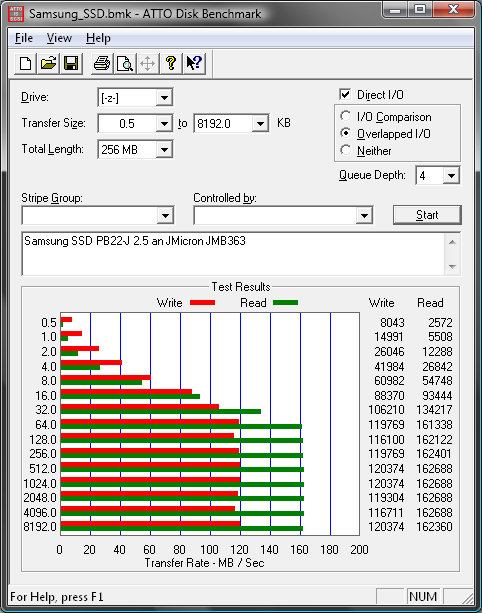This screenshot has height=613, width=482.
Task: Click the green Read legend swatch
Action: (285, 303)
